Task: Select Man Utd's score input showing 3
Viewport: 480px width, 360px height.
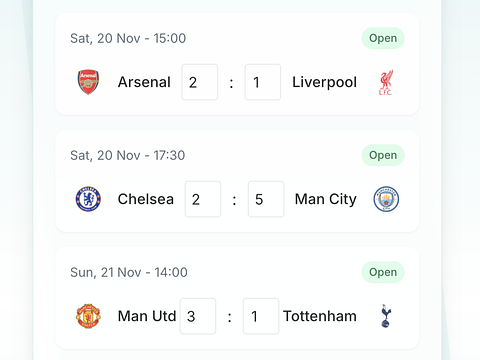Action: click(198, 316)
